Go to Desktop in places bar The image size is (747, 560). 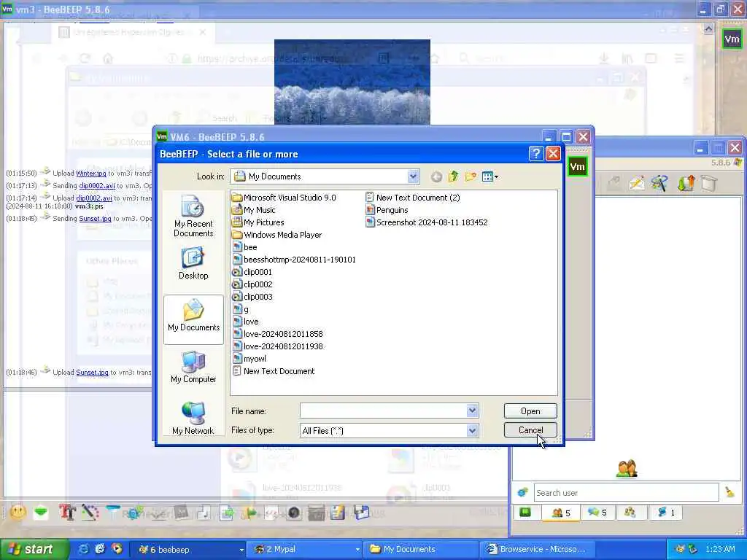tap(193, 263)
